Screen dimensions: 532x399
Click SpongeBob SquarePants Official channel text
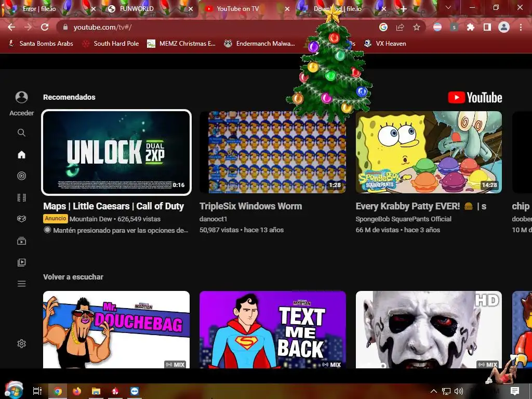pos(403,219)
